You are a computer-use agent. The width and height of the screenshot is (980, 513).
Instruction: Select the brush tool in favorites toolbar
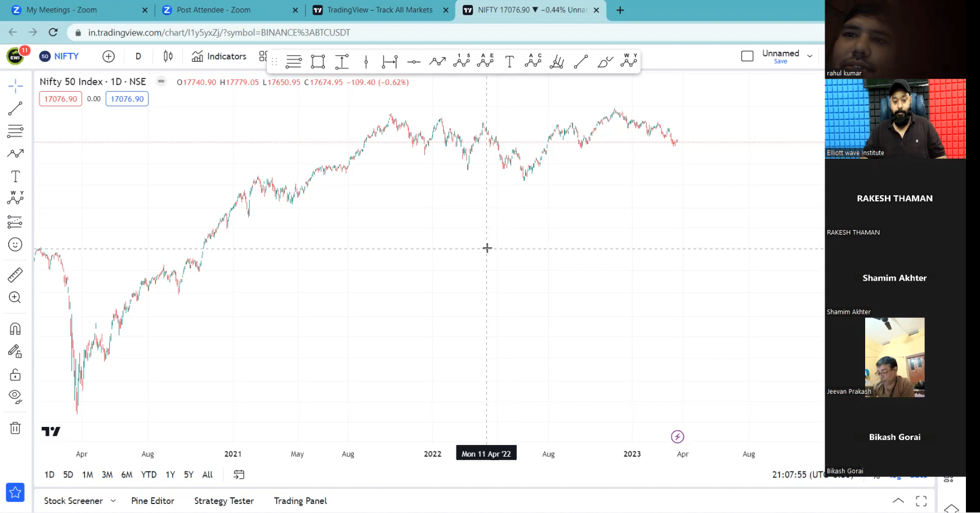(x=605, y=61)
